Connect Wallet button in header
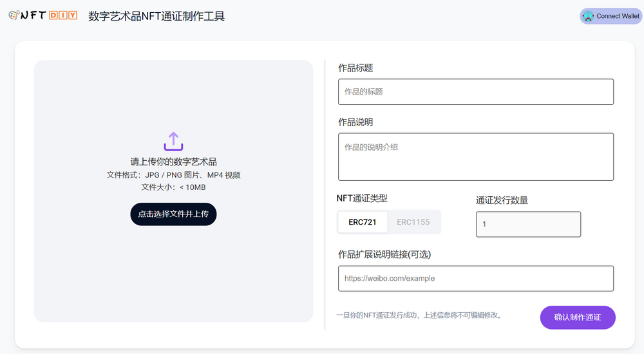 (x=611, y=17)
